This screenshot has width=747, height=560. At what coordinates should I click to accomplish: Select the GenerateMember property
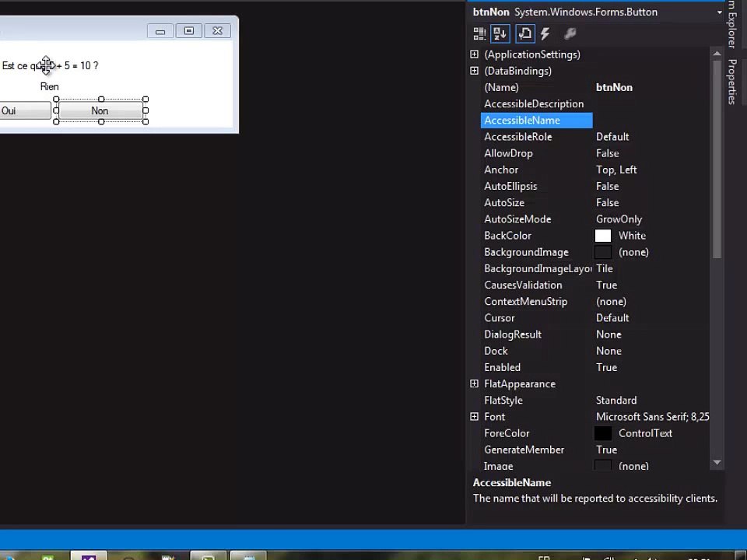pyautogui.click(x=524, y=450)
